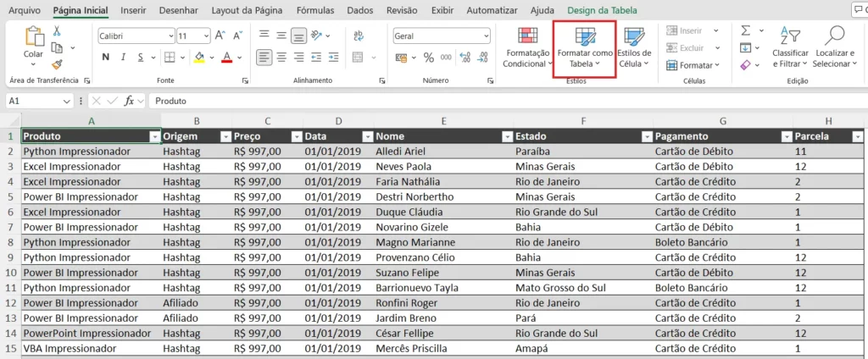Image resolution: width=868 pixels, height=359 pixels.
Task: Open Estilos de Célula gallery
Action: (x=634, y=48)
